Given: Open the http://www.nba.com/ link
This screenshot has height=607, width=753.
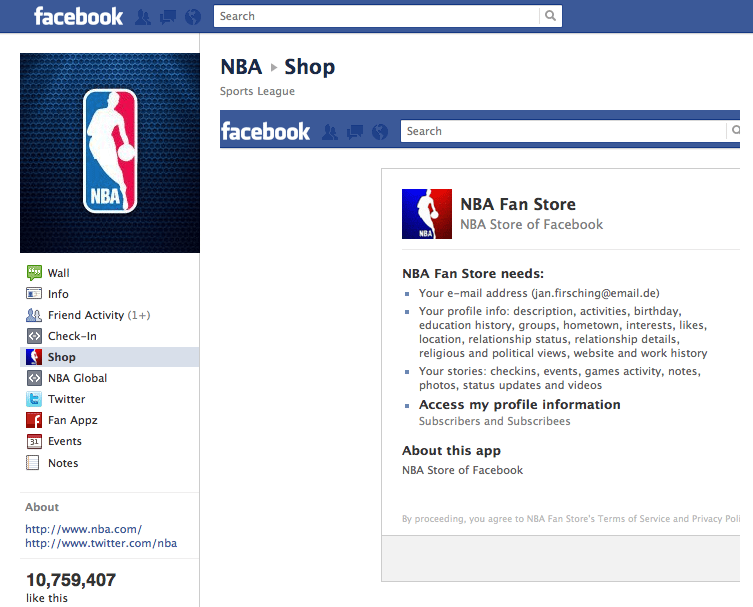Looking at the screenshot, I should [x=84, y=529].
